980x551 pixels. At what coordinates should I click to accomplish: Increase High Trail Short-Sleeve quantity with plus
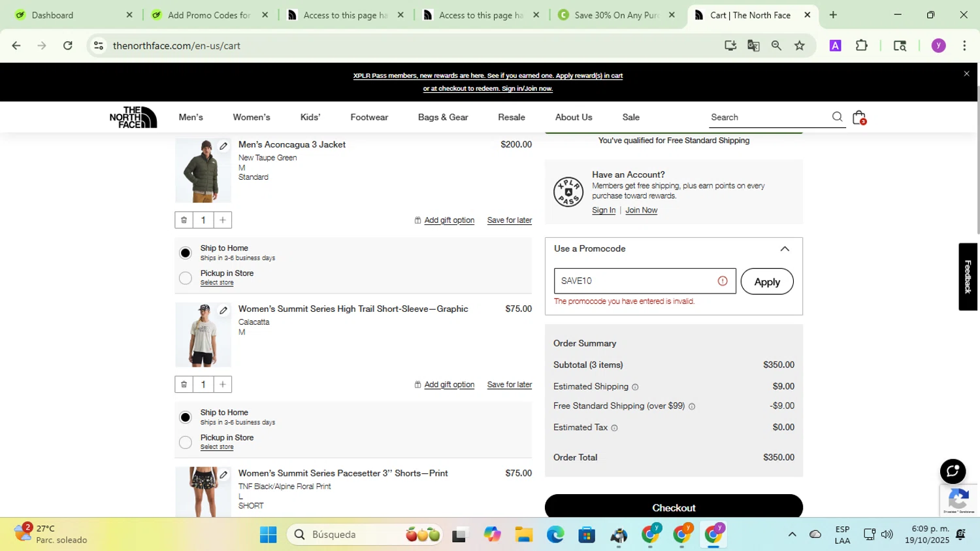point(223,384)
